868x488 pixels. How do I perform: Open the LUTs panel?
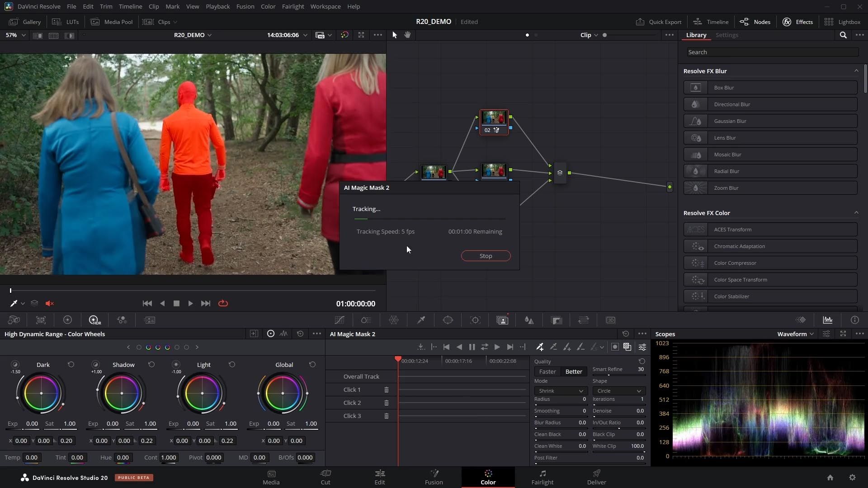coord(66,22)
